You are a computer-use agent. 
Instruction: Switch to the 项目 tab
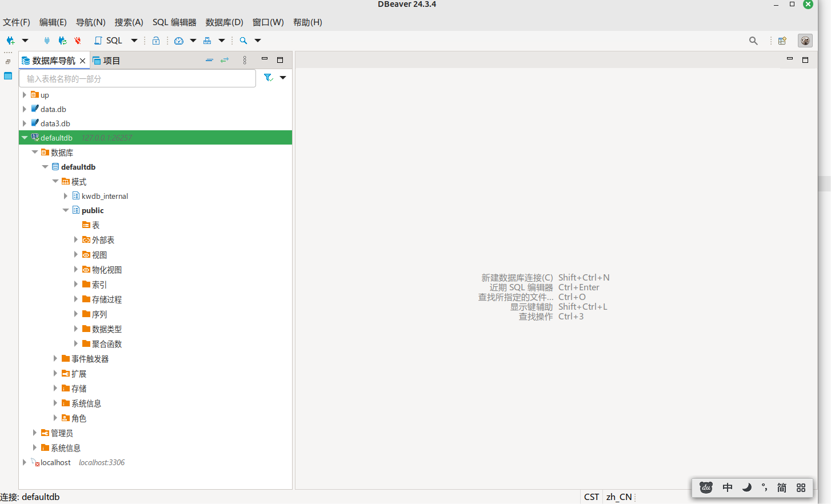click(106, 61)
